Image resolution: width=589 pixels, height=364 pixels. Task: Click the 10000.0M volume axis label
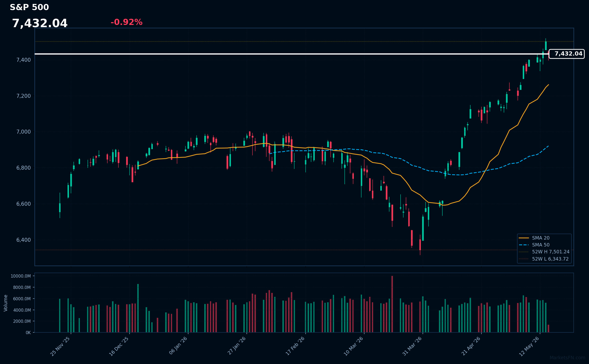coord(21,276)
